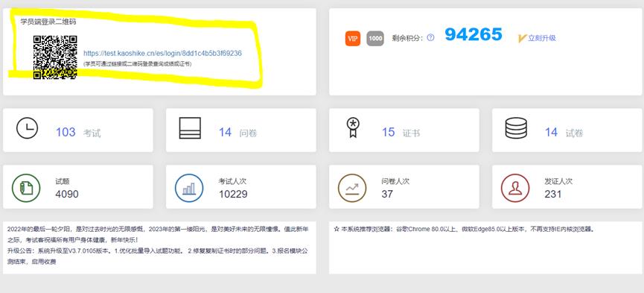The image size is (644, 293).
Task: Click the V icon before 立刻升级
Action: coord(523,38)
